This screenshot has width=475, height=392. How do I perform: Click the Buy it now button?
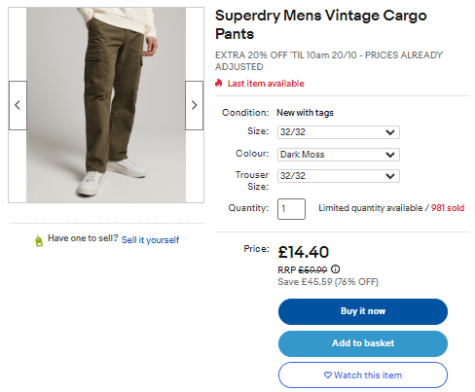point(363,311)
